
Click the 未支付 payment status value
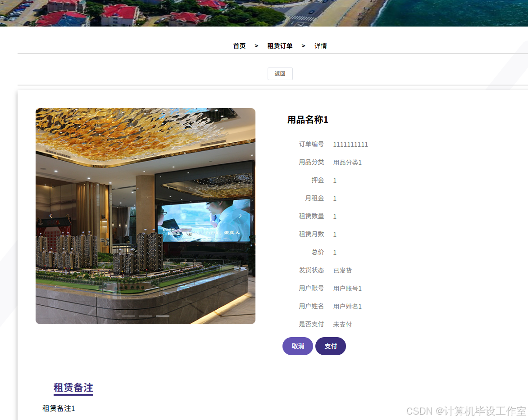pyautogui.click(x=342, y=325)
